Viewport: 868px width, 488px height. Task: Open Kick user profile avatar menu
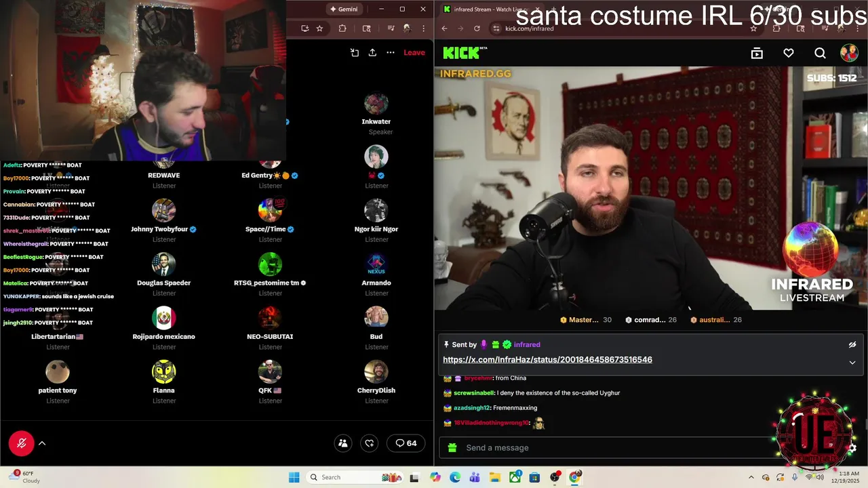click(849, 53)
